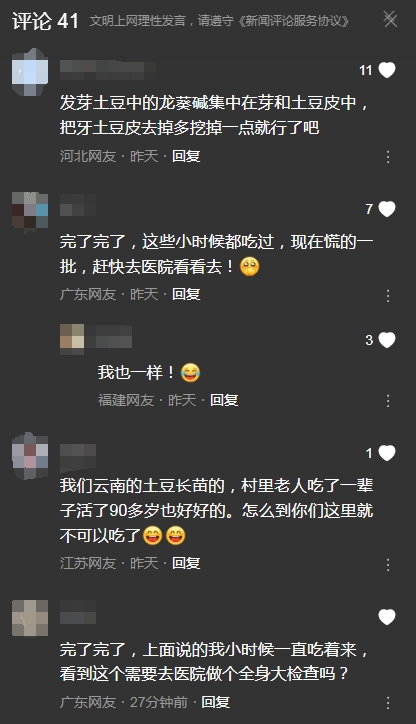Open avatar of the 福建网友 replier
Image resolution: width=416 pixels, height=724 pixels.
click(72, 338)
